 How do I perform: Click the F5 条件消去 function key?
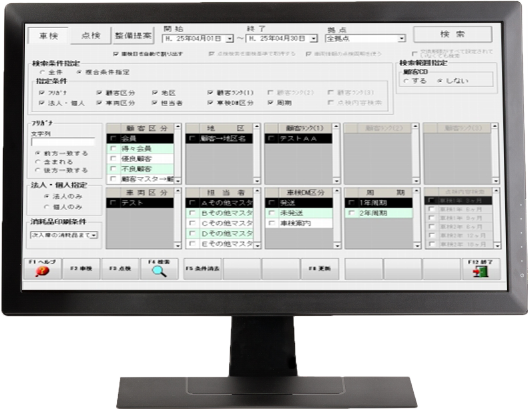tap(202, 269)
